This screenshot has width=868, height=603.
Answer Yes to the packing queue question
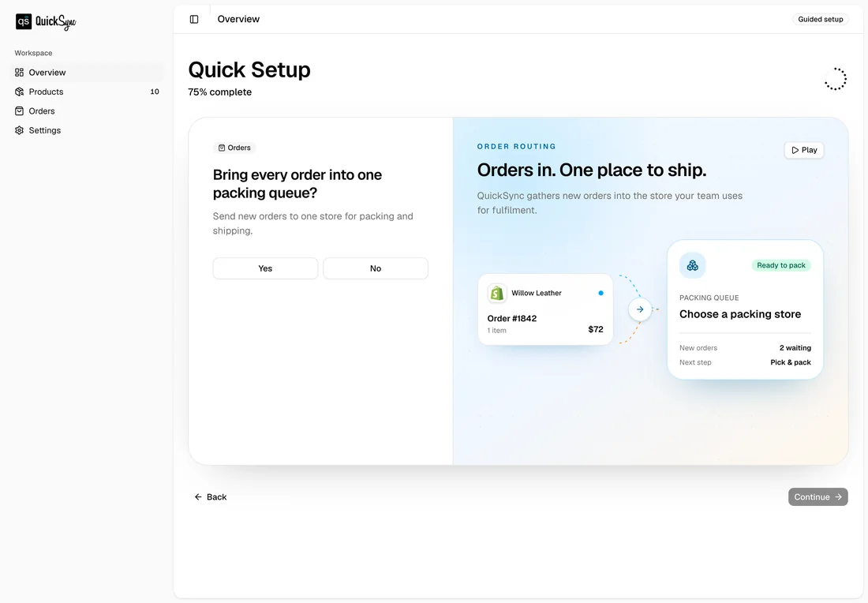pos(265,268)
